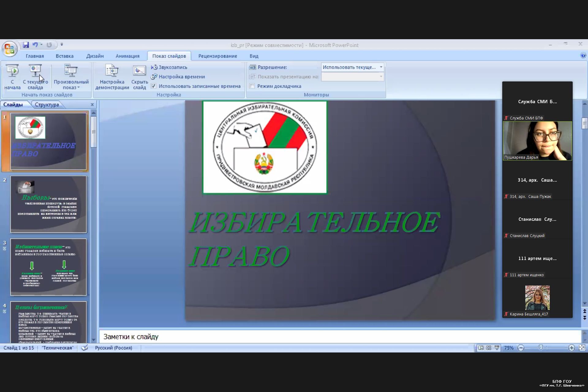Click the main editor scroll up arrow
The width and height of the screenshot is (588, 392).
click(585, 104)
